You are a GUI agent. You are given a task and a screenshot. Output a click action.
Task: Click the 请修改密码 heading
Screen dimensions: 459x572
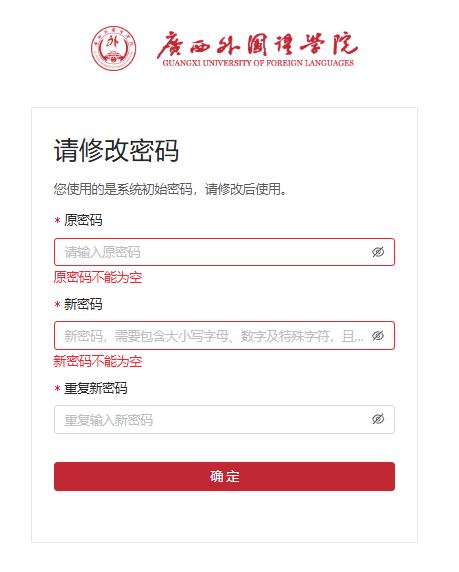click(x=116, y=150)
